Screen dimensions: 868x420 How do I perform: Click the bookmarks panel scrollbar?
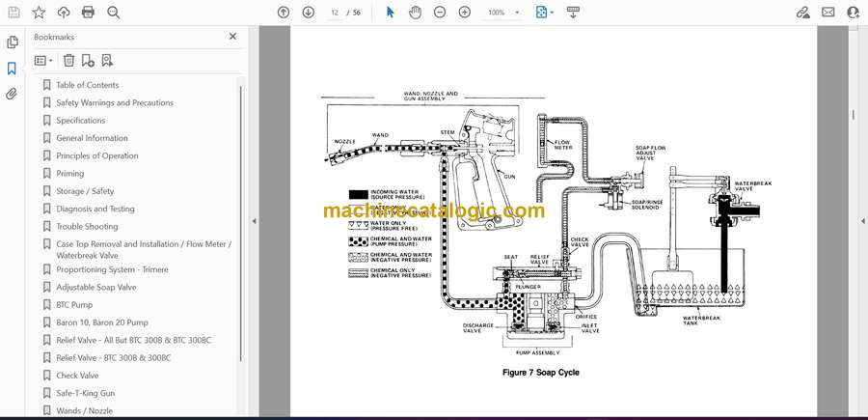[241, 223]
